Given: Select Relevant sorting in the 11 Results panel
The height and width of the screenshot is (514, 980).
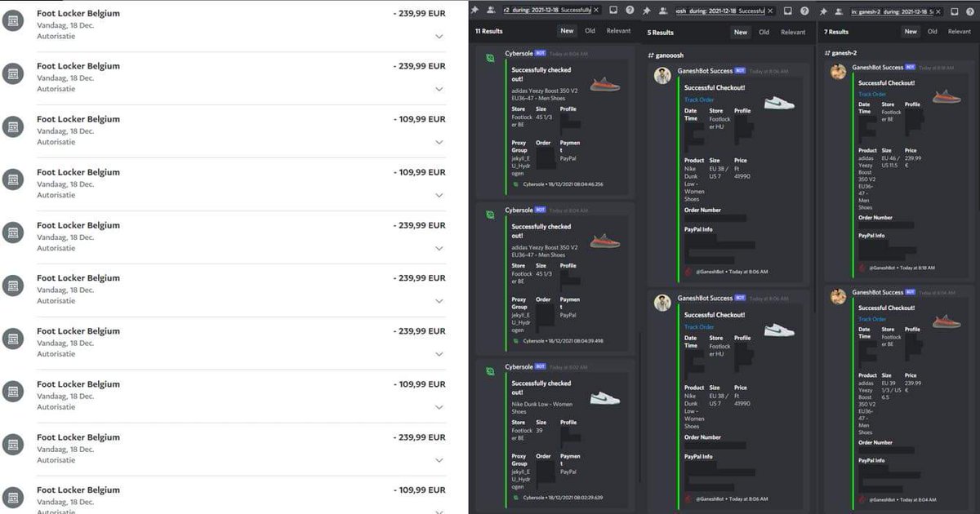Looking at the screenshot, I should pos(618,31).
